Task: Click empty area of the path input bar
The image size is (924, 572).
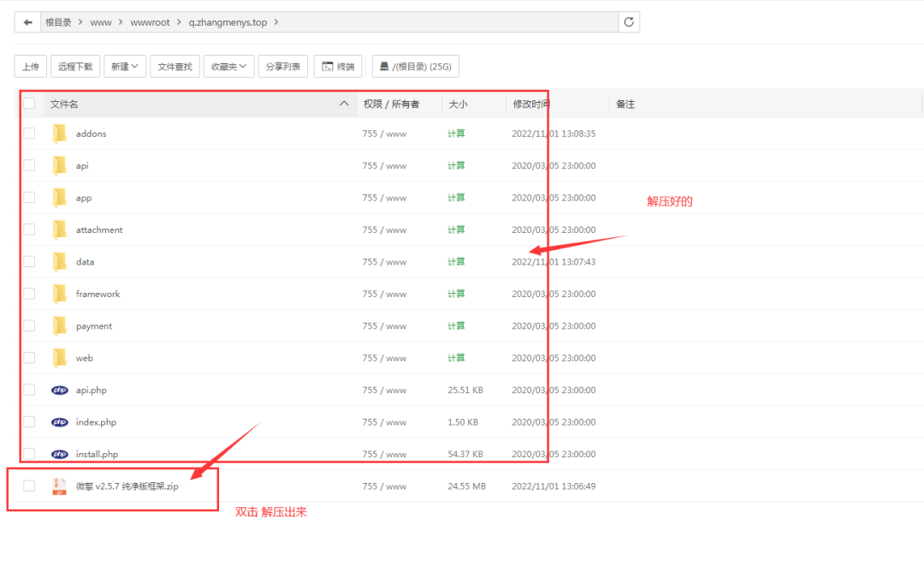Action: [x=445, y=22]
